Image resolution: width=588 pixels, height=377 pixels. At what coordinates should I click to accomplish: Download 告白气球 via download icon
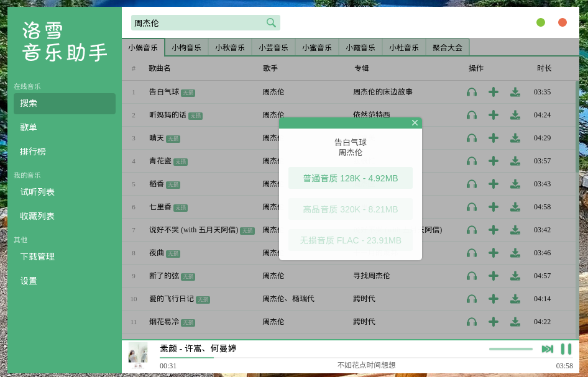[x=515, y=92]
